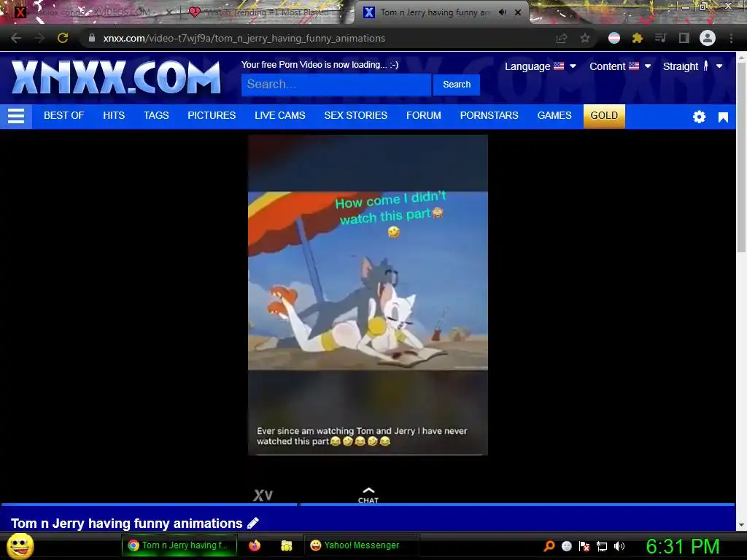Toggle the browser side panel icon
Viewport: 747px width, 560px height.
point(684,38)
